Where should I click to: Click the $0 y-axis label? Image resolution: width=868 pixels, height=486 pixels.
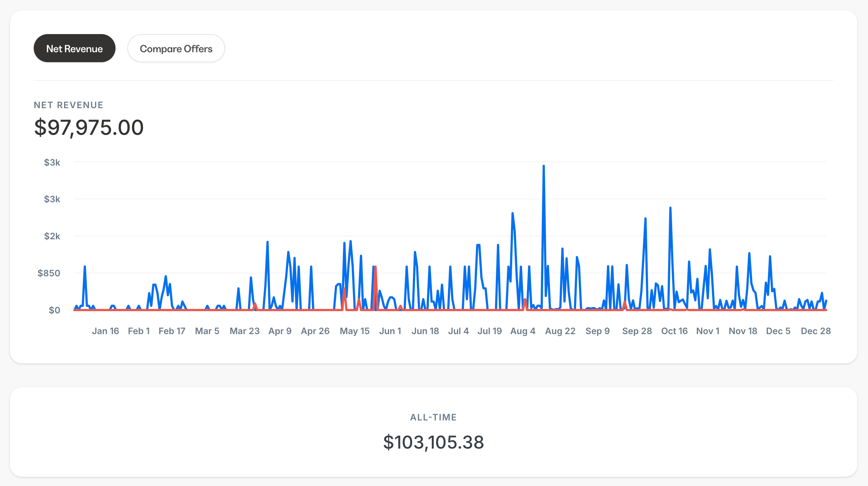coord(54,310)
